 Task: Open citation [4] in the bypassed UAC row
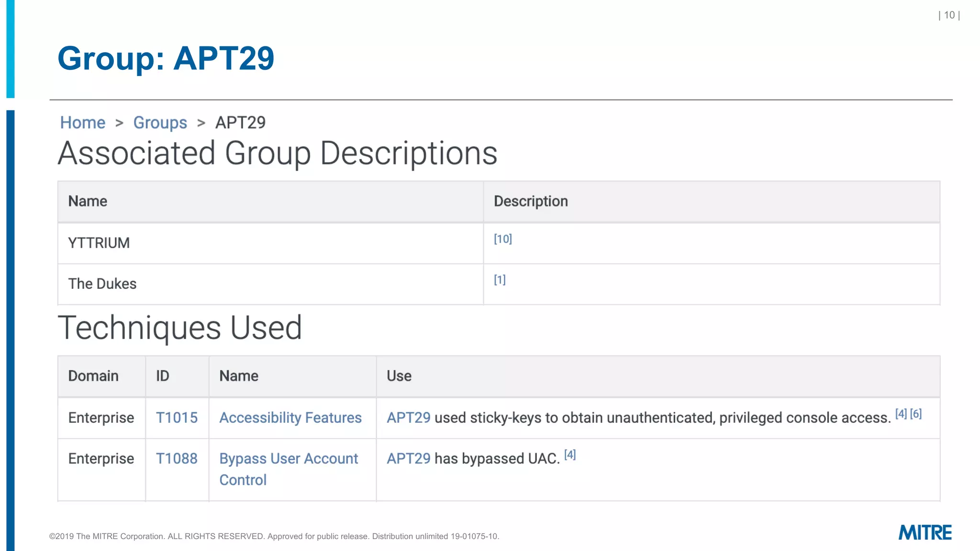coord(570,454)
